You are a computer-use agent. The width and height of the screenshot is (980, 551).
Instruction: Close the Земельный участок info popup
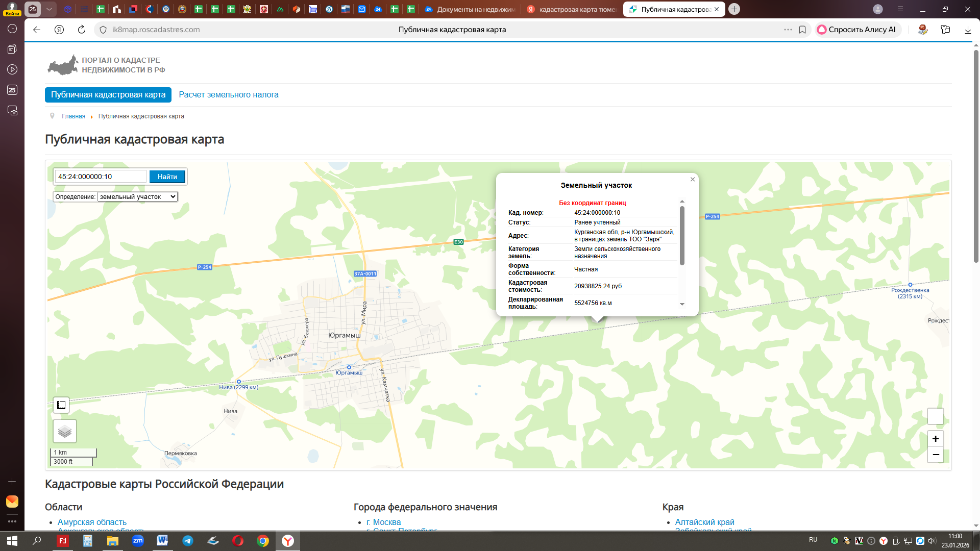[693, 179]
